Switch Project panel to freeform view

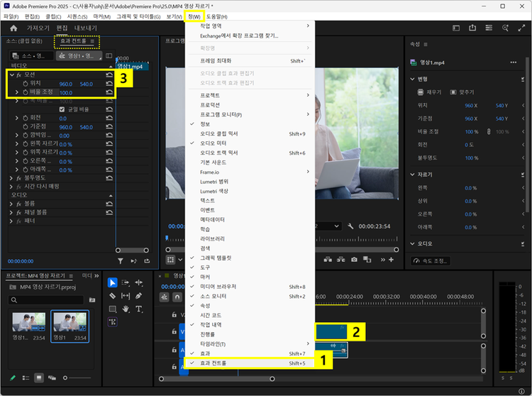tap(52, 378)
